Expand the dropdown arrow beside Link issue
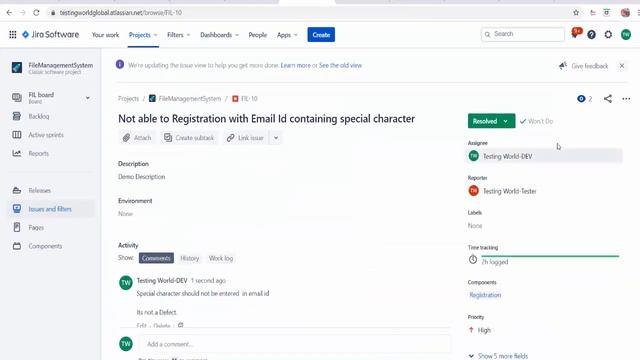The image size is (640, 360). pos(276,138)
